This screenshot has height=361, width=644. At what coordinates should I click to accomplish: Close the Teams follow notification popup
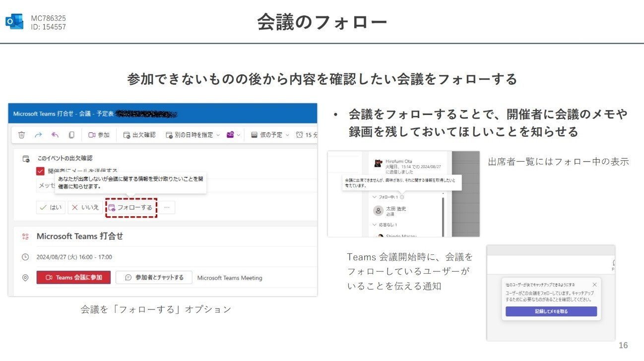click(595, 285)
